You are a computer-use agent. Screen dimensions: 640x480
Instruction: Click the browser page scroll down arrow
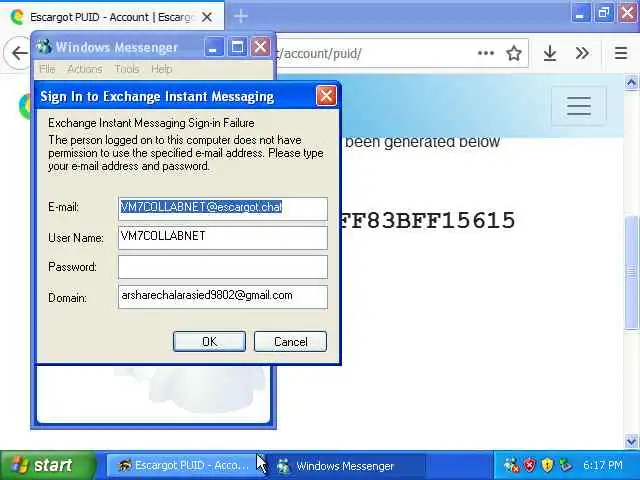pyautogui.click(x=631, y=441)
